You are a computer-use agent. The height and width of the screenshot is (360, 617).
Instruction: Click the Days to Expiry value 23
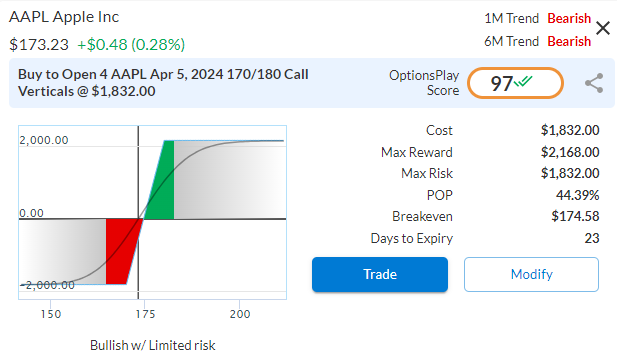[x=592, y=238]
